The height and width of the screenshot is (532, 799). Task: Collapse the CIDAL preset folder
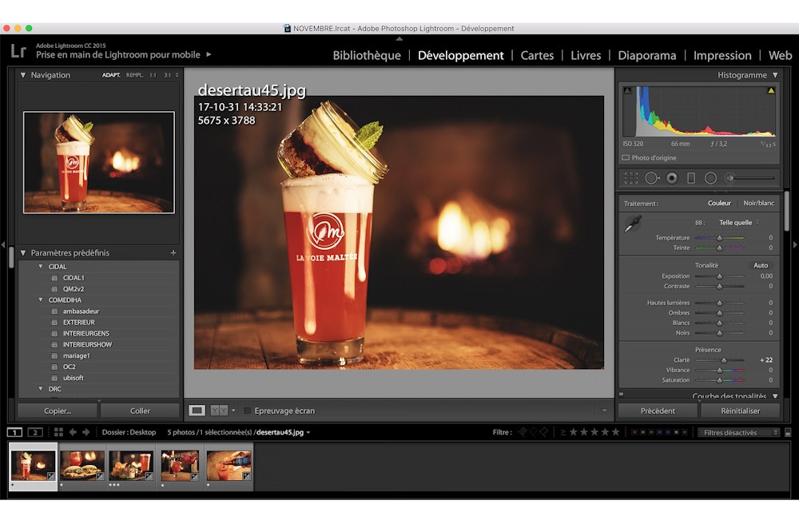[x=41, y=267]
